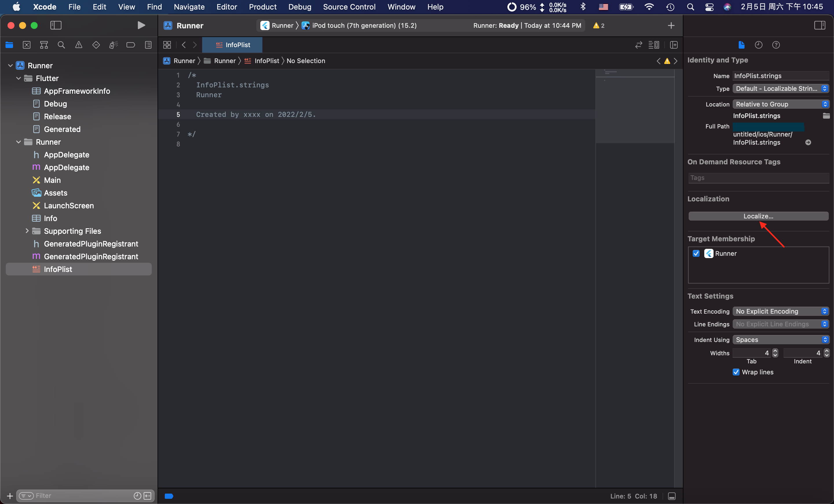
Task: Click the code review arrows icon
Action: pyautogui.click(x=639, y=45)
